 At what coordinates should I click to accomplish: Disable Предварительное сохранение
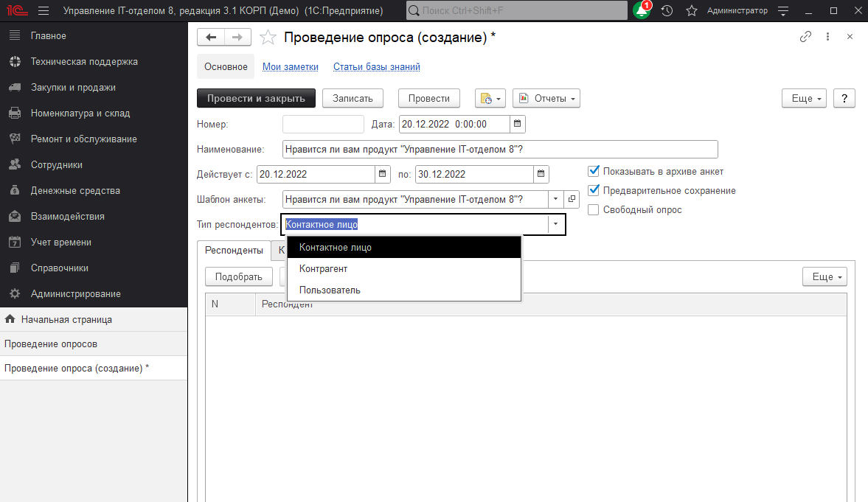click(593, 190)
